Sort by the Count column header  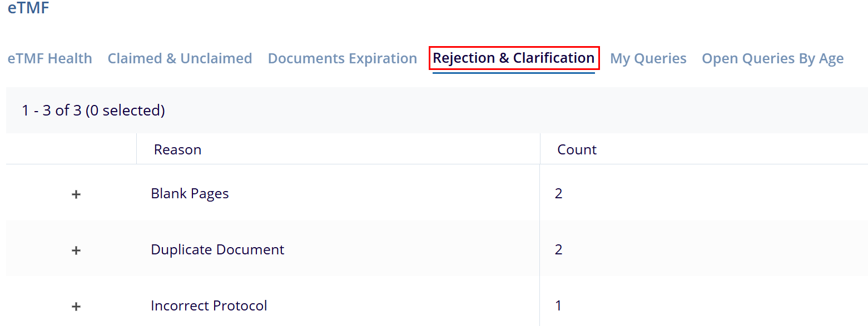(577, 149)
